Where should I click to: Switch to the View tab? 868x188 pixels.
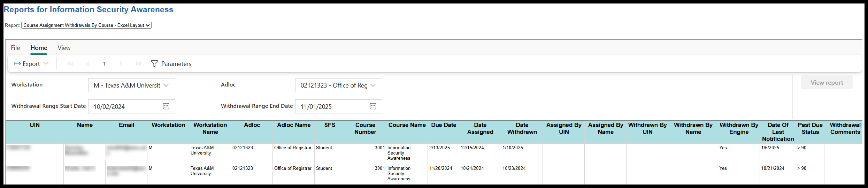(64, 48)
